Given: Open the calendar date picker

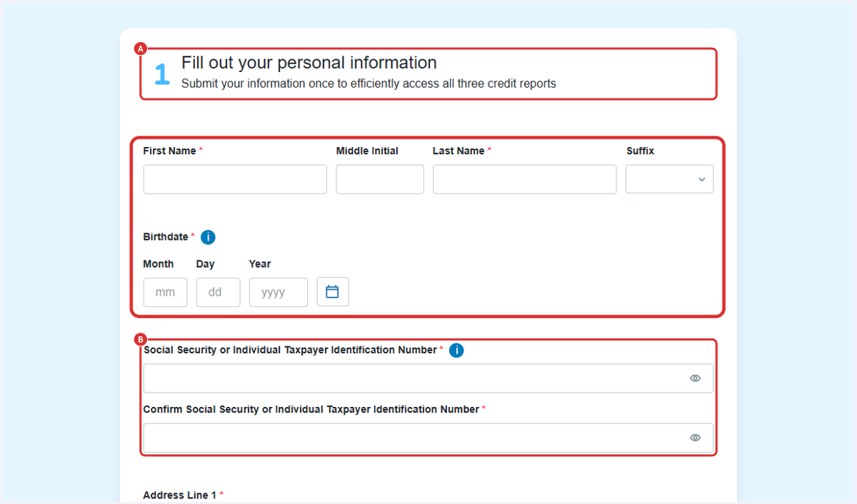Looking at the screenshot, I should (x=333, y=292).
